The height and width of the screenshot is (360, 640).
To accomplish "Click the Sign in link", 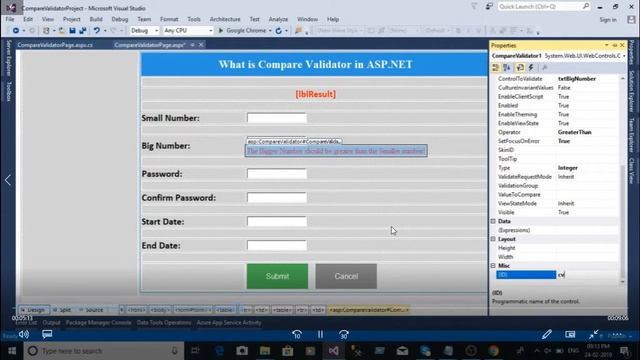I will tap(608, 20).
